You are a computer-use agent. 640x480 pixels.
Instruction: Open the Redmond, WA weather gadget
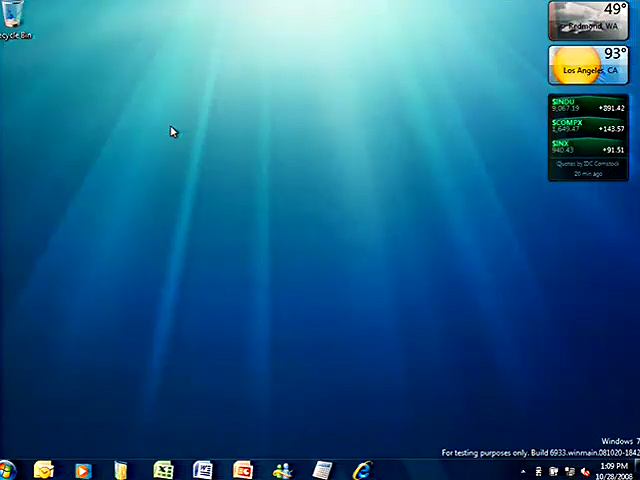(588, 21)
